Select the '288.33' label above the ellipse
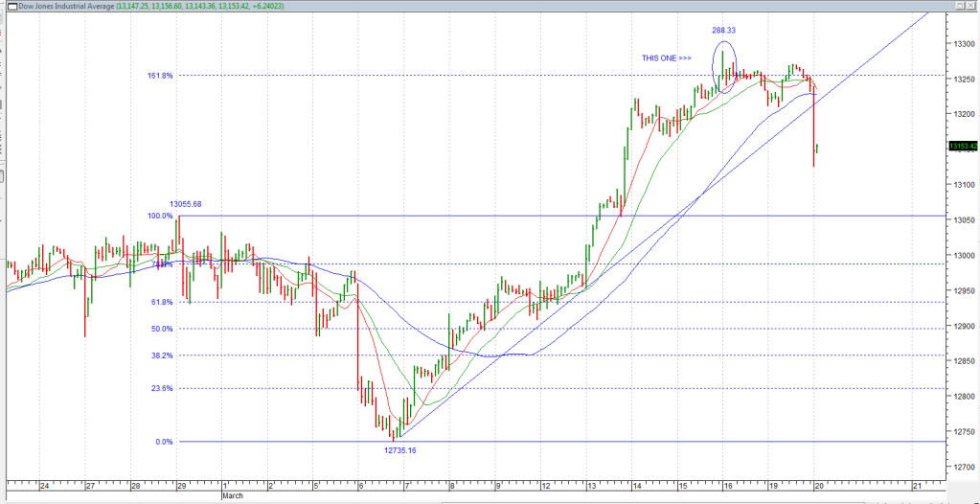980x504 pixels. (x=724, y=30)
